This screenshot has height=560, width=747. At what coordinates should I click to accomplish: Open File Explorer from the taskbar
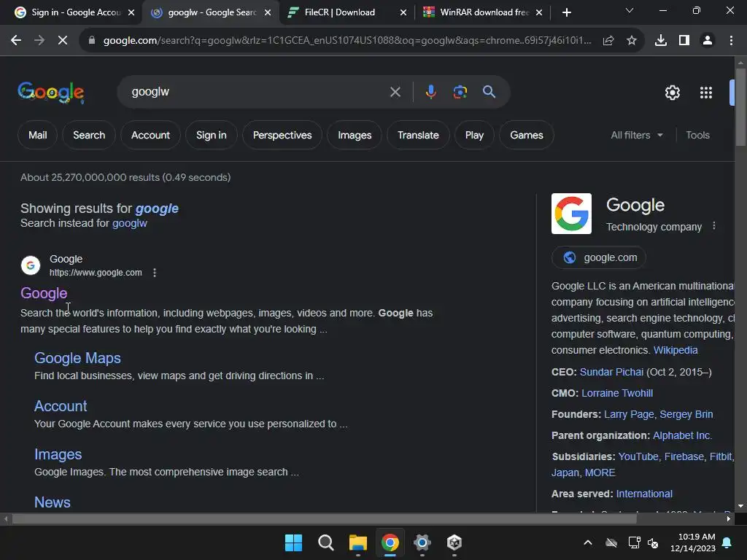pyautogui.click(x=357, y=542)
